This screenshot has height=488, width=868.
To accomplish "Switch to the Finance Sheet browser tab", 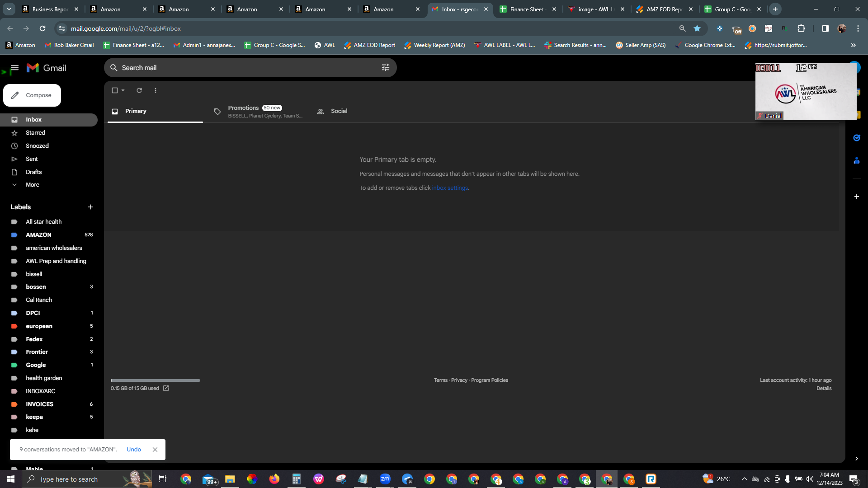I will tap(528, 9).
